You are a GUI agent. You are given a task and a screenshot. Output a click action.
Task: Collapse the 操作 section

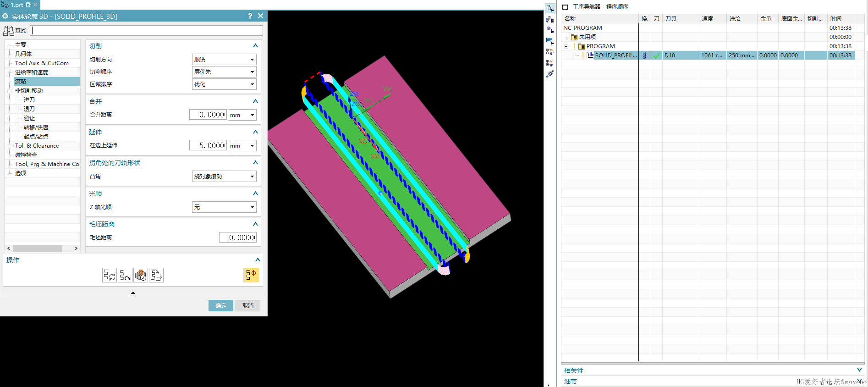coord(258,260)
